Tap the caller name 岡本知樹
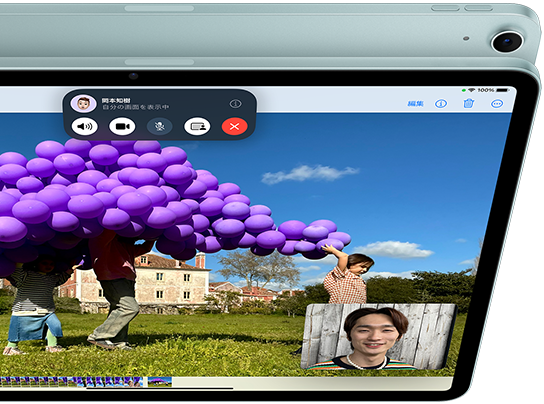Screen dimensions: 544x404 pyautogui.click(x=116, y=100)
